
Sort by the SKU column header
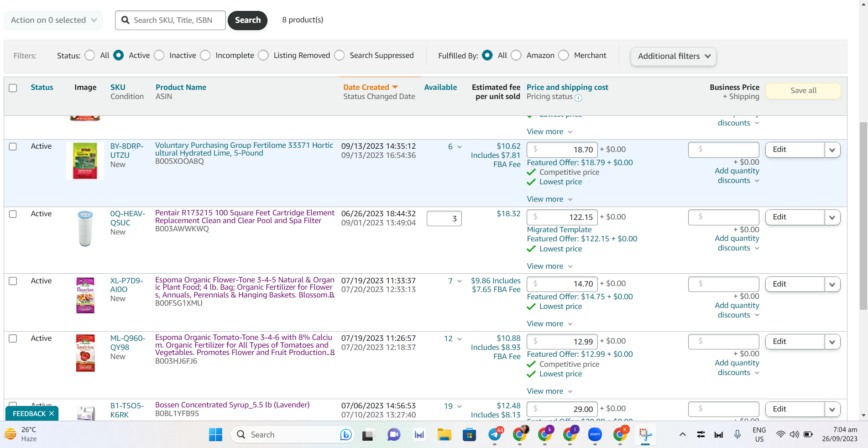point(118,87)
